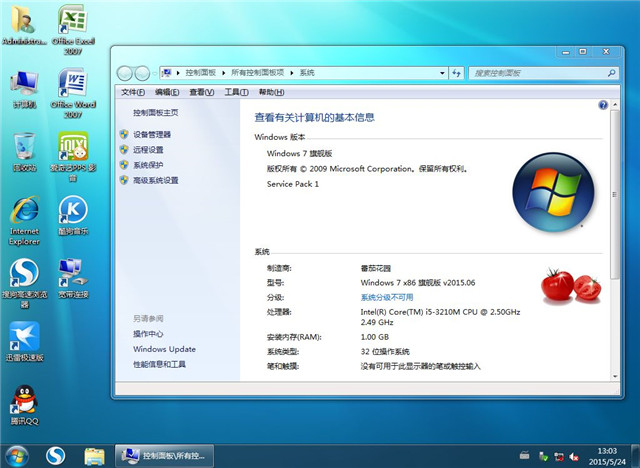
Task: Open the Administrator folder desktop icon
Action: pyautogui.click(x=24, y=24)
